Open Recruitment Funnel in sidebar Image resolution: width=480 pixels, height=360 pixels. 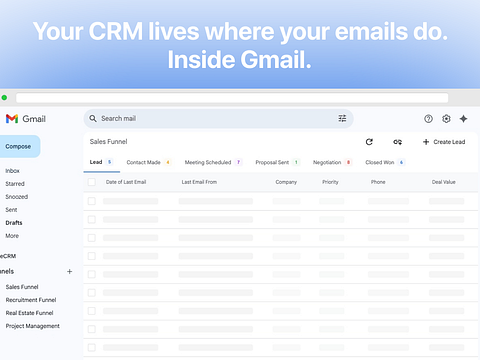tap(31, 300)
